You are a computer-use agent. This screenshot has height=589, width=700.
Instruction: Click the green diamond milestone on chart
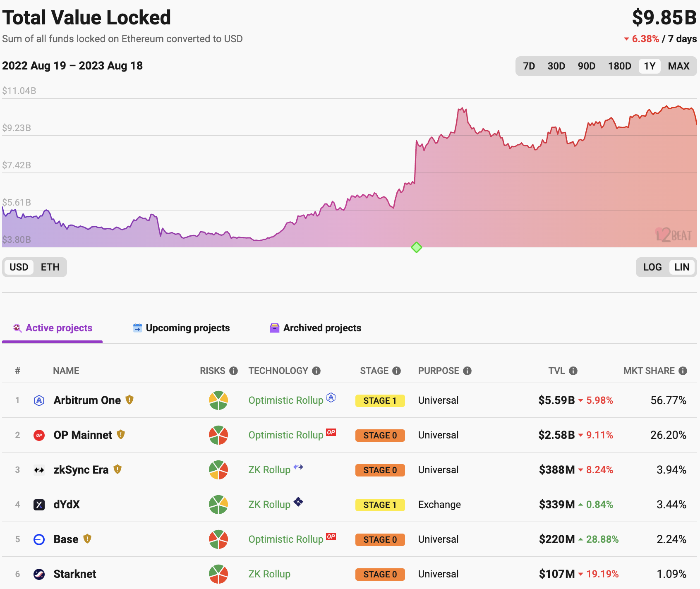coord(417,247)
